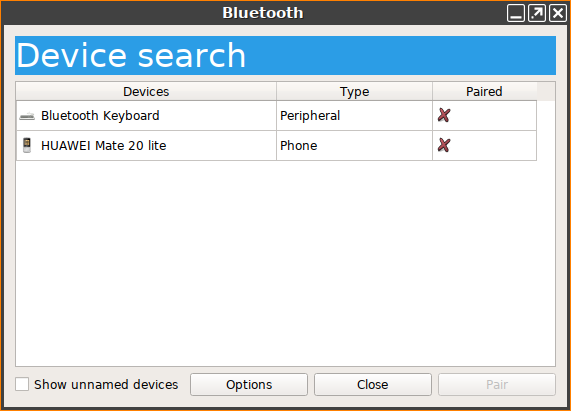Viewport: 571px width, 411px height.
Task: Click the red X in HUAWEI Mate 20 lite's Paired column
Action: coord(444,145)
